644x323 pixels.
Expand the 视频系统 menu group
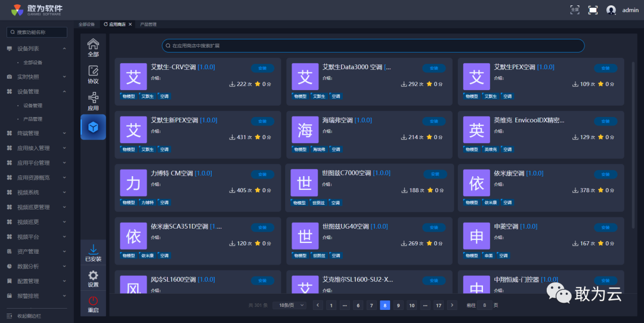[64, 193]
